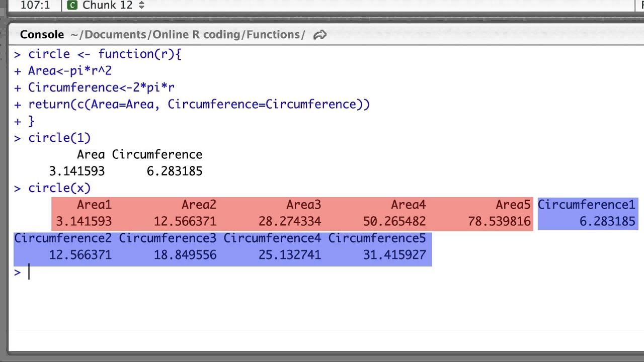Click the Circumference1 label
The height and width of the screenshot is (362, 644).
pyautogui.click(x=587, y=205)
